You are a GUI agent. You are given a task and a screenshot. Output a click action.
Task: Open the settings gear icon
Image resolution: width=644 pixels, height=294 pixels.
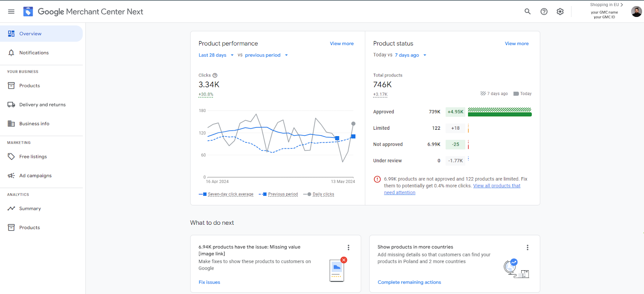pyautogui.click(x=560, y=12)
